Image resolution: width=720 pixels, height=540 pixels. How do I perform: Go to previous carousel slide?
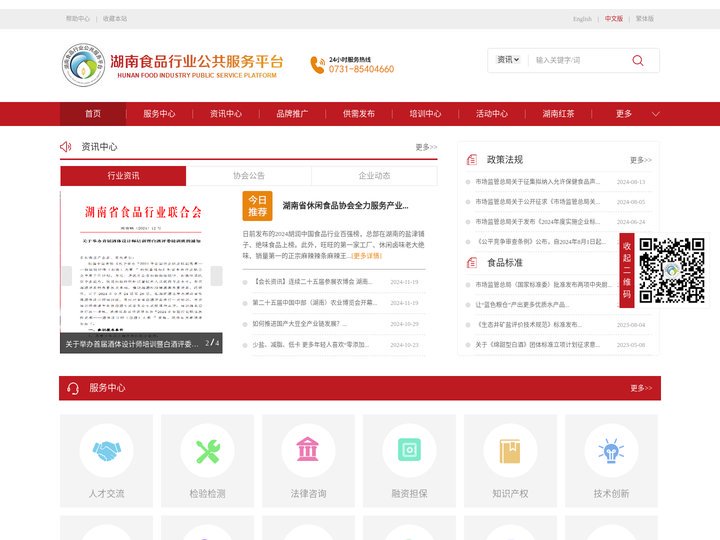click(x=67, y=276)
